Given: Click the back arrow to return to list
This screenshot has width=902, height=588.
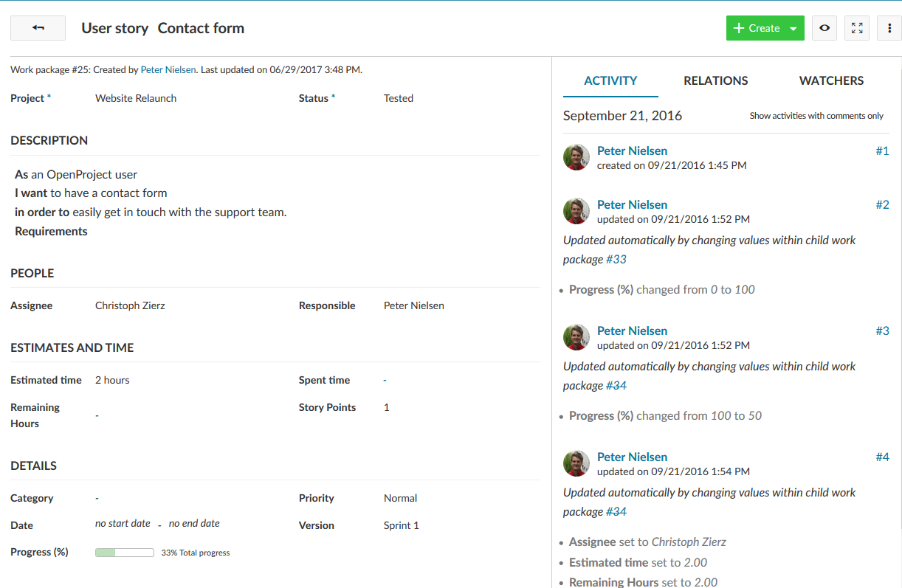Looking at the screenshot, I should coord(38,27).
